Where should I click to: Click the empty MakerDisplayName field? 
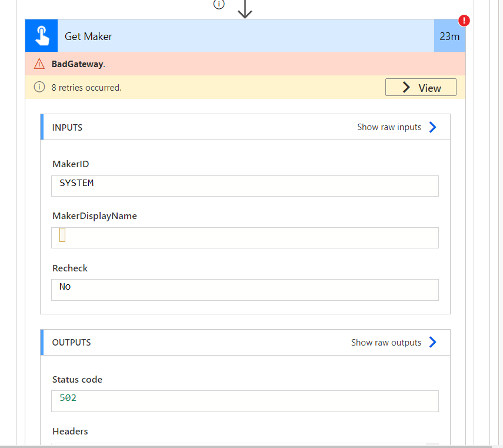tap(245, 237)
